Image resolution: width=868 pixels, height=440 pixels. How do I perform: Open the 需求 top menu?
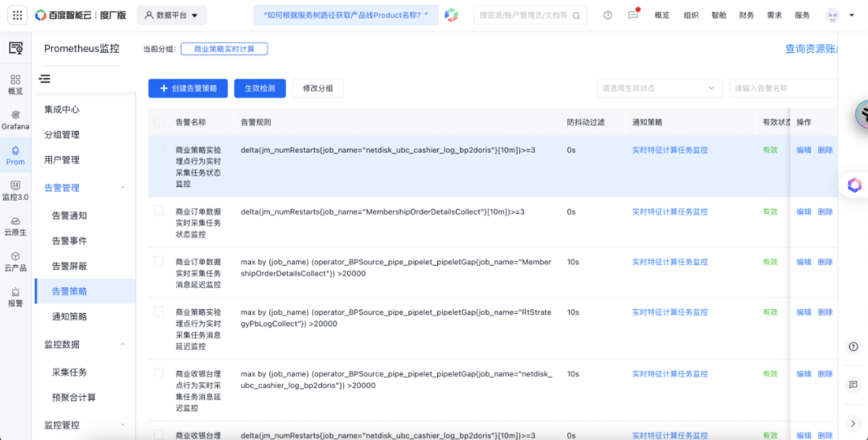pyautogui.click(x=775, y=15)
